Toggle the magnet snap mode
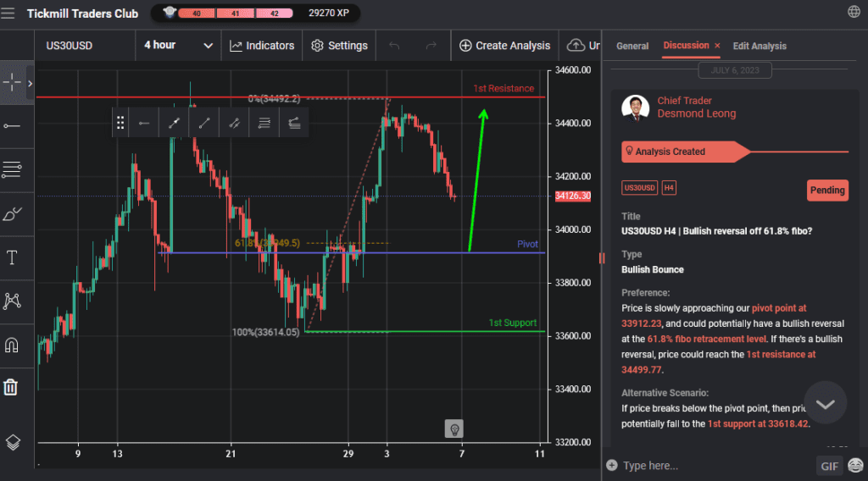Screen dimensions: 868x481 pos(12,345)
